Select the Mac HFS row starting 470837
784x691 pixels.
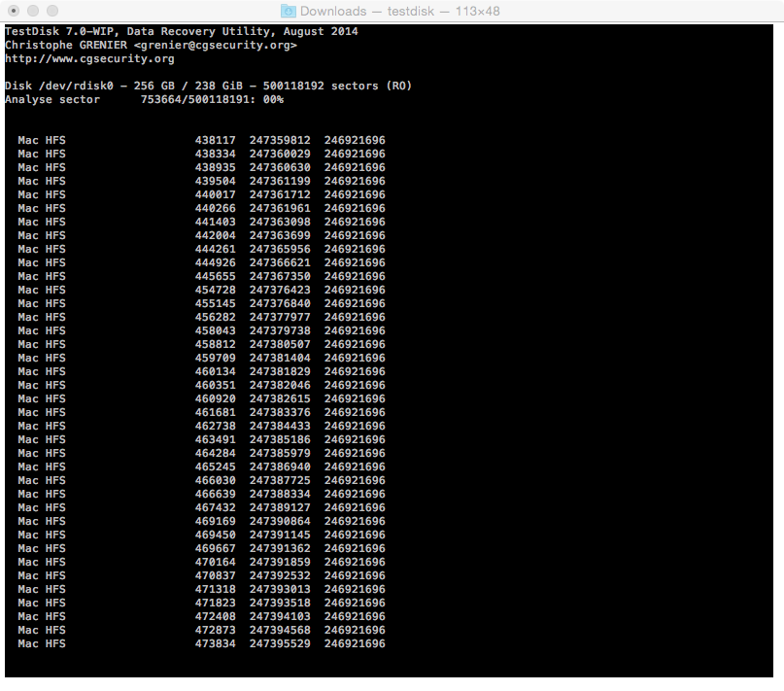[x=201, y=575]
